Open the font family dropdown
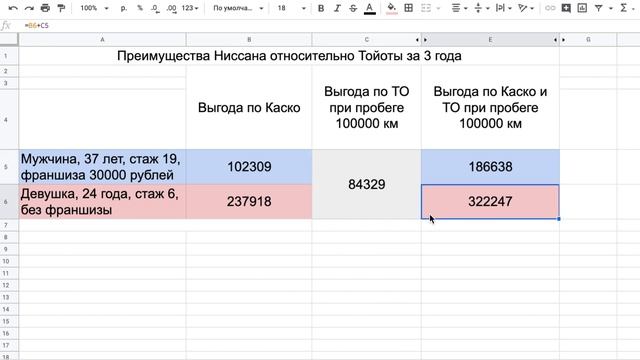This screenshot has width=640, height=360. click(x=238, y=8)
